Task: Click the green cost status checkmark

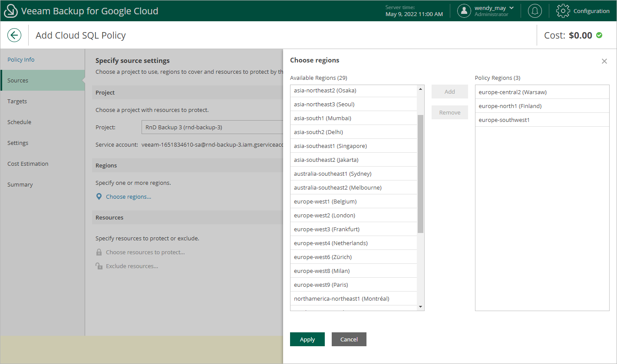Action: [x=599, y=35]
